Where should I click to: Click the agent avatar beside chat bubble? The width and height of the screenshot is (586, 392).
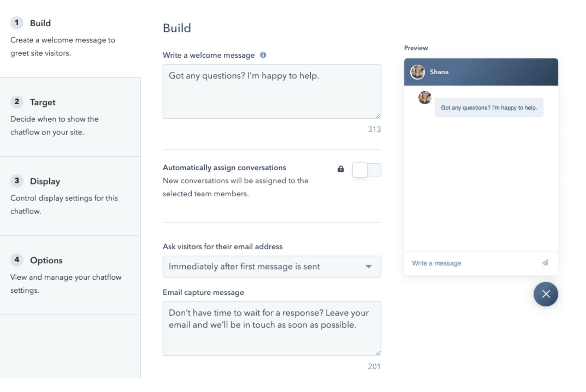pyautogui.click(x=425, y=97)
